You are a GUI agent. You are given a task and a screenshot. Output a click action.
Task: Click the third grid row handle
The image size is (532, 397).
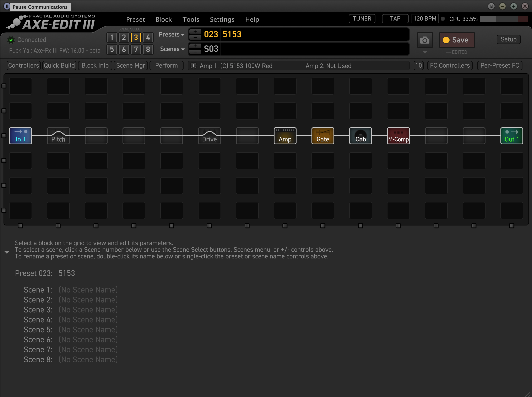pyautogui.click(x=4, y=136)
